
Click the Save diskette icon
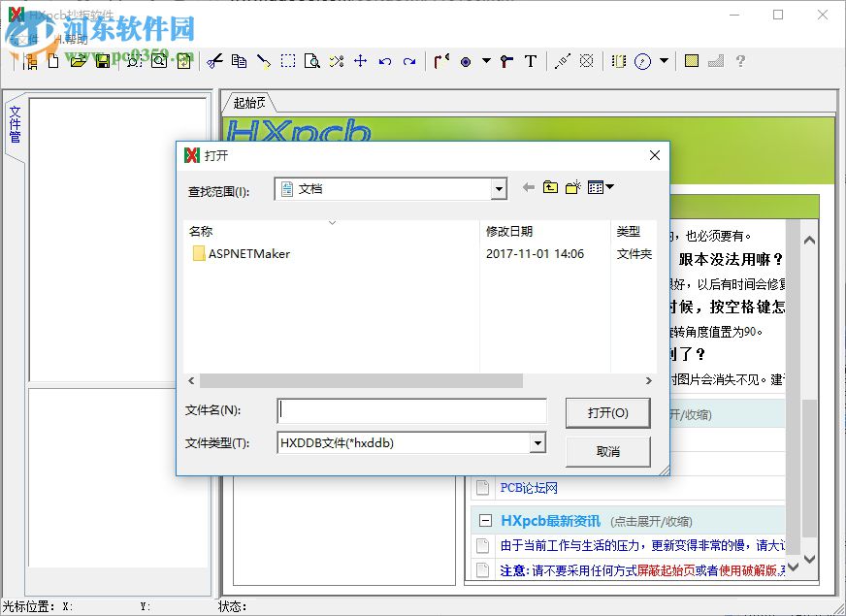pos(104,60)
